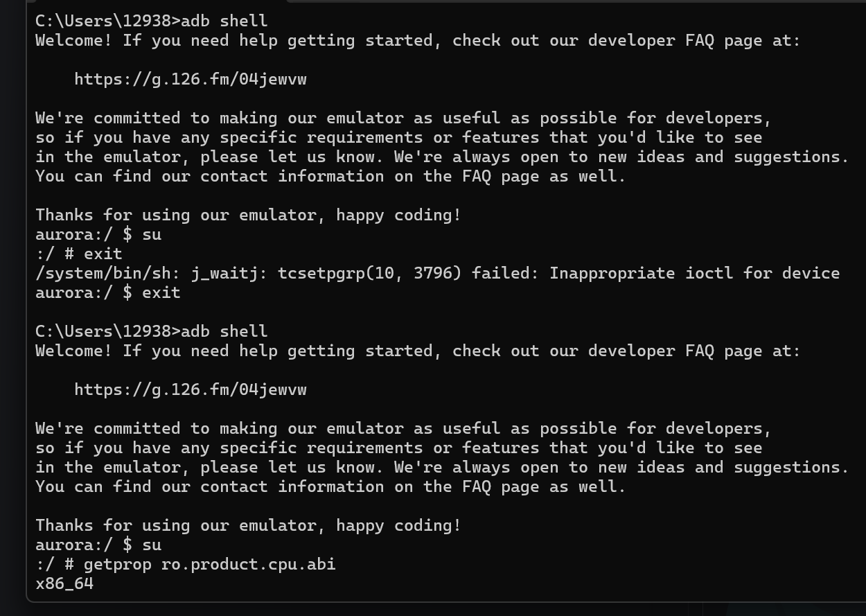The height and width of the screenshot is (616, 866).
Task: Click the tcsetpgrp failed error message
Action: click(437, 274)
